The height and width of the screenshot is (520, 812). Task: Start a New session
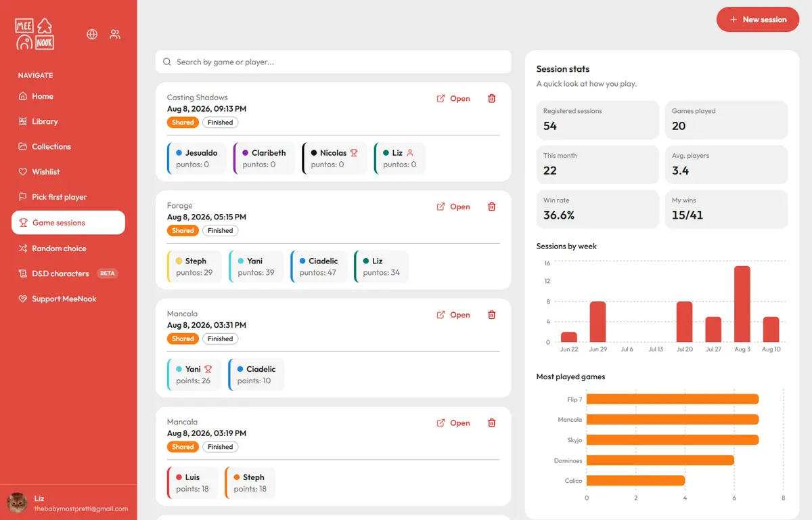(x=758, y=20)
